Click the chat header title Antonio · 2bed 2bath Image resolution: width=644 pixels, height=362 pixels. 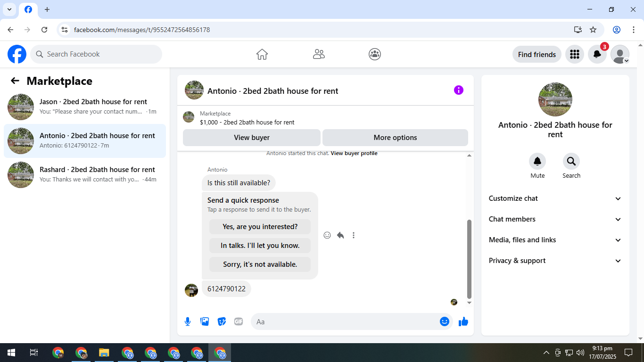(273, 91)
